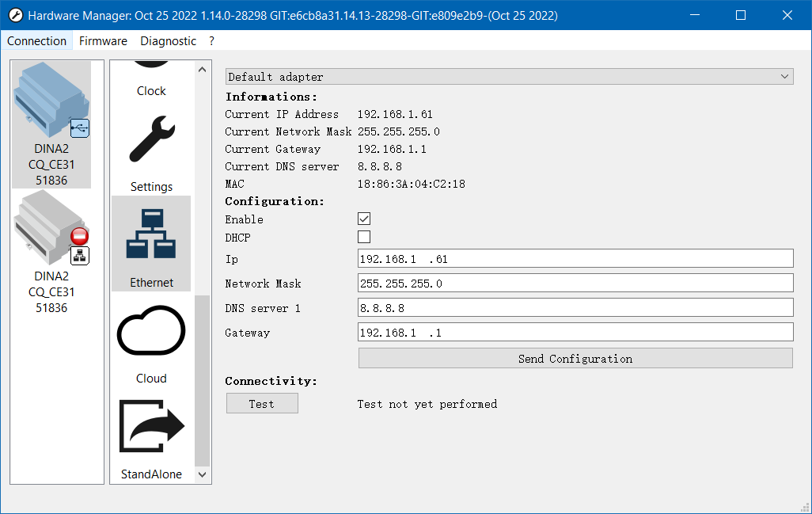Click the Current Gateway value 192.168.1.1
Image resolution: width=812 pixels, height=514 pixels.
coord(392,149)
